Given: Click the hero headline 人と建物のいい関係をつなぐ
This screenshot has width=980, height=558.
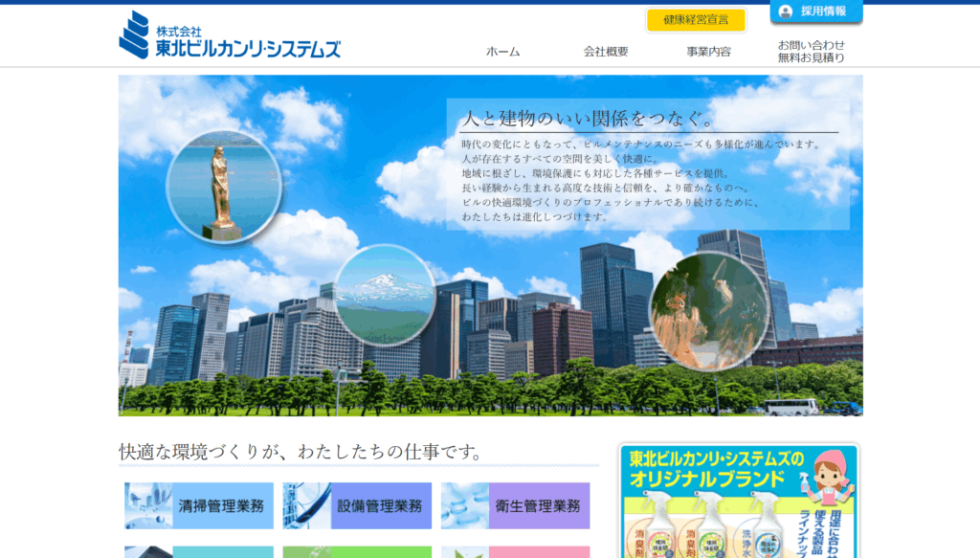Looking at the screenshot, I should (x=588, y=119).
